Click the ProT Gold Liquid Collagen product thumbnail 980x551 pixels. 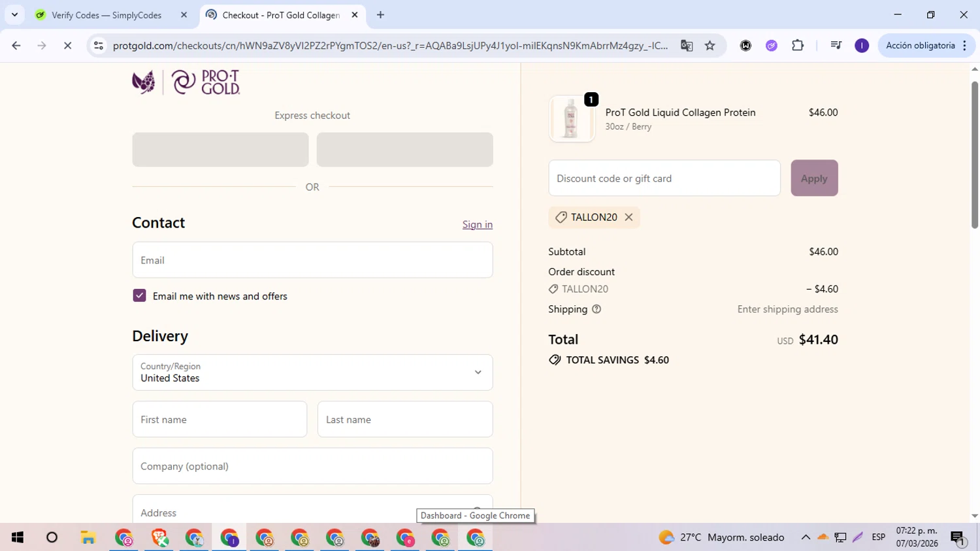point(572,119)
